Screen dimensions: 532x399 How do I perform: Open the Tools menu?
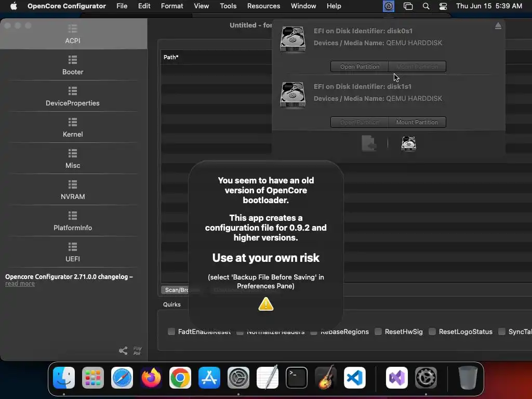tap(228, 6)
